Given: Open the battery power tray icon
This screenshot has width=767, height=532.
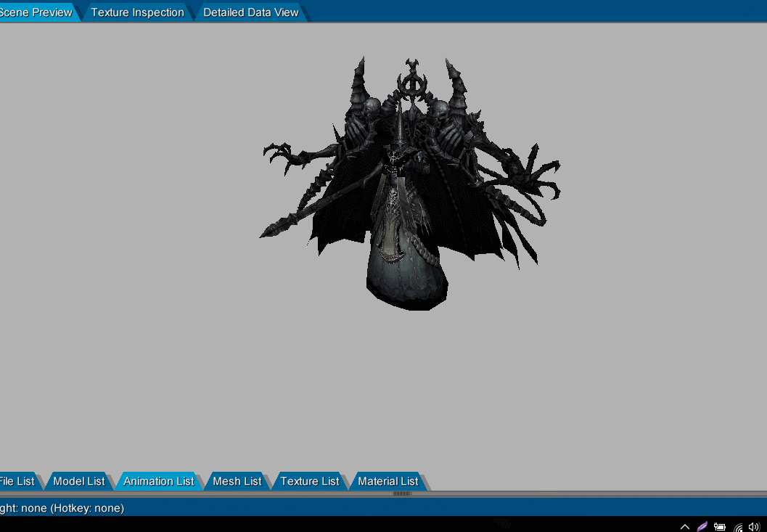Looking at the screenshot, I should 720,527.
